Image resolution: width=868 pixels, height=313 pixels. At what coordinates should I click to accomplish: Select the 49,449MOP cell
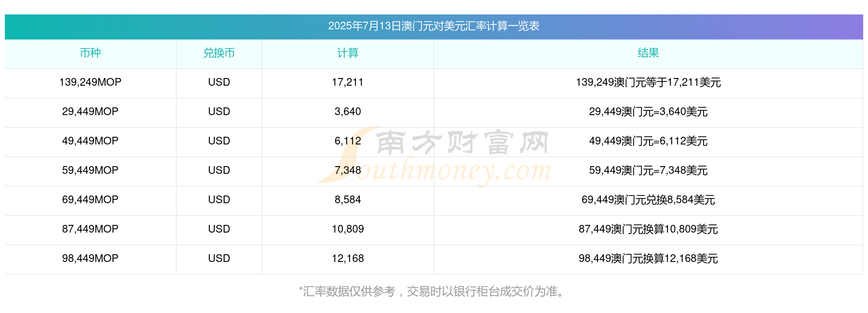tap(90, 141)
